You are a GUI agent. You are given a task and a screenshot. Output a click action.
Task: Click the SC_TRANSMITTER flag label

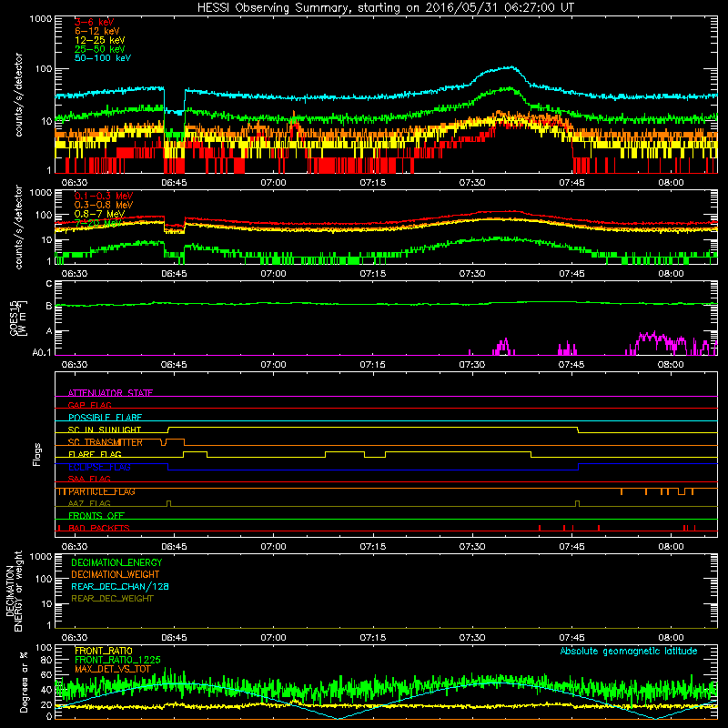point(106,442)
